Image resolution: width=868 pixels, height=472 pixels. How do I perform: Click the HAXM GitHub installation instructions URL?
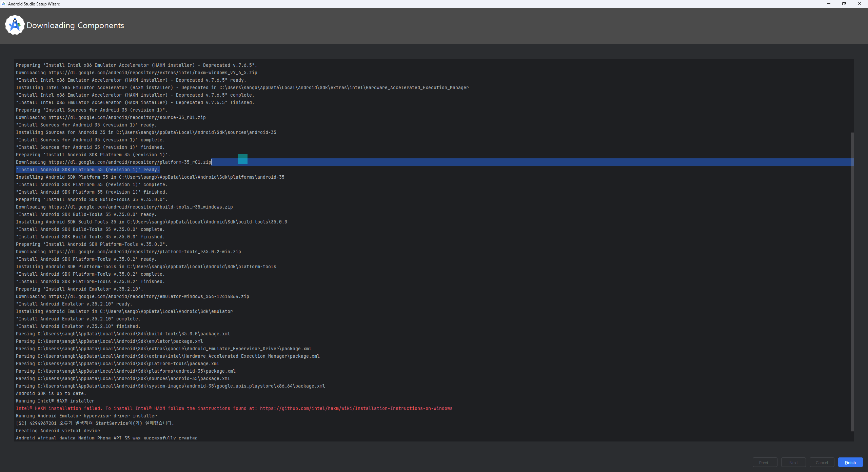pyautogui.click(x=356, y=408)
